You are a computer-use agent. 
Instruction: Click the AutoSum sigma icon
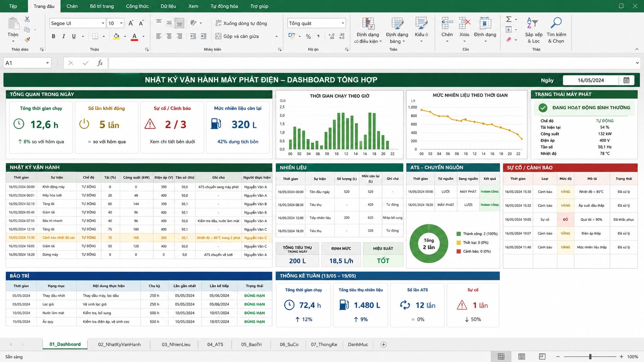pos(508,19)
